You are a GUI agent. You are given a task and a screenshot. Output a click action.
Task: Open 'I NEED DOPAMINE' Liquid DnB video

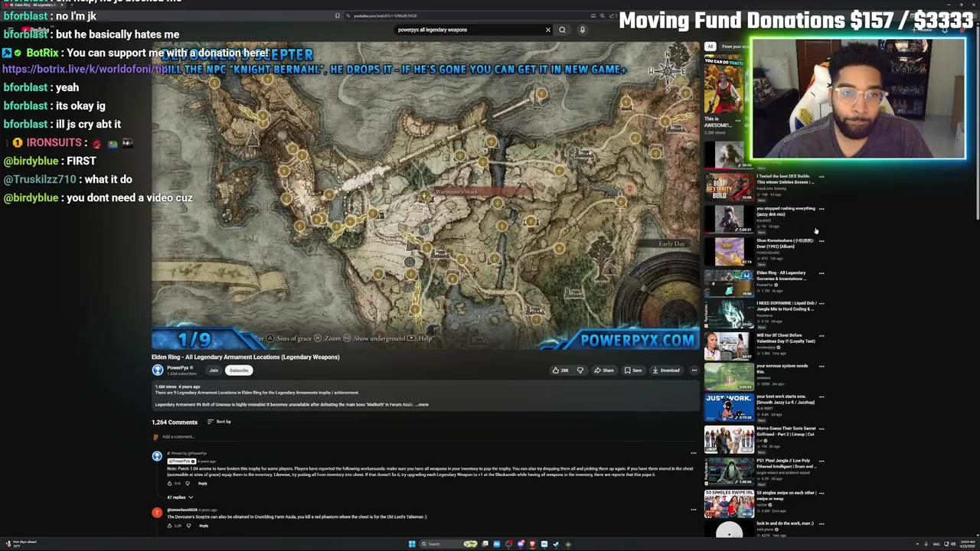coord(729,314)
